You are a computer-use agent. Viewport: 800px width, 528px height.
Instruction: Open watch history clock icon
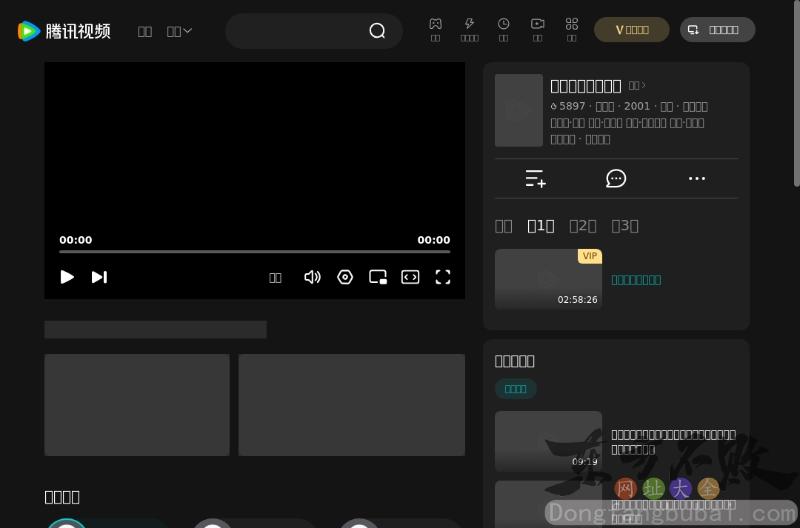(x=504, y=24)
